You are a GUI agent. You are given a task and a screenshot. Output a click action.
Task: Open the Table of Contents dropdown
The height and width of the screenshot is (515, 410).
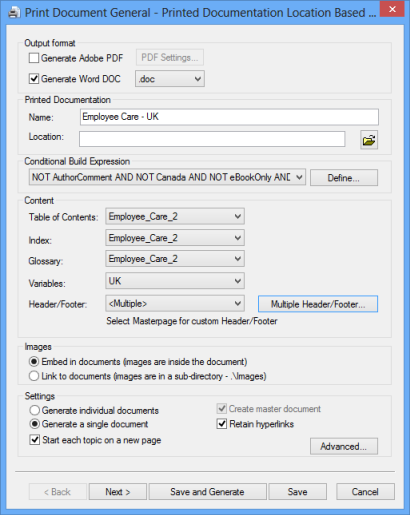(x=175, y=216)
